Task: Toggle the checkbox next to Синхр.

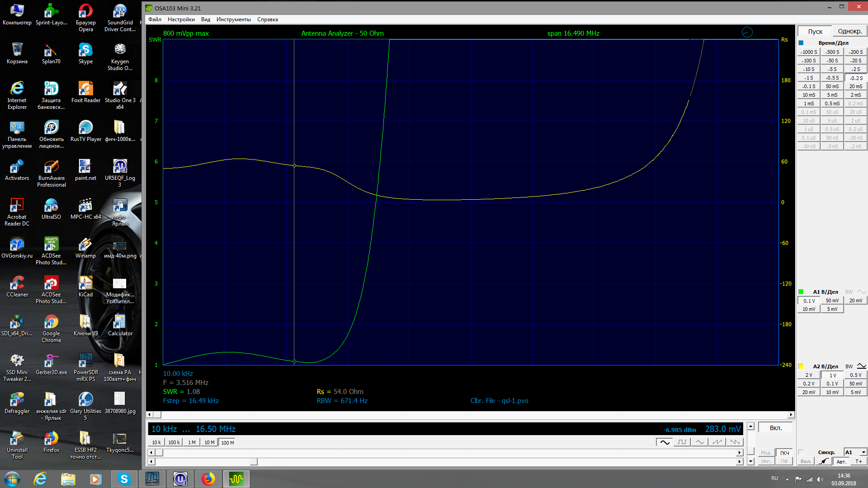Action: point(801,452)
